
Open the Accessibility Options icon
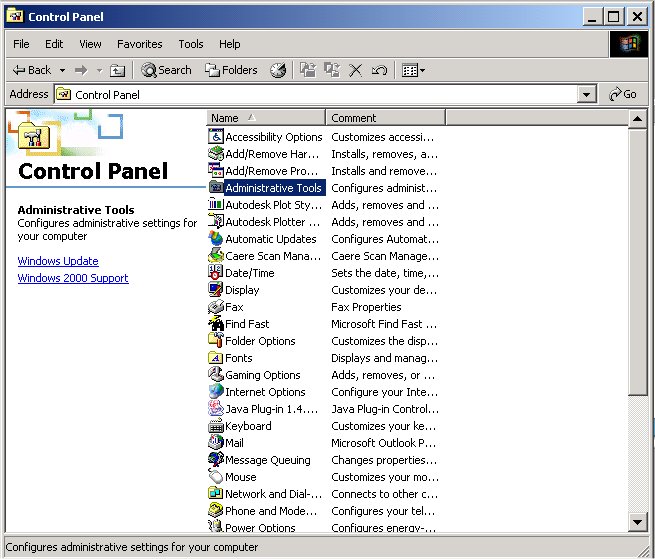[x=216, y=137]
